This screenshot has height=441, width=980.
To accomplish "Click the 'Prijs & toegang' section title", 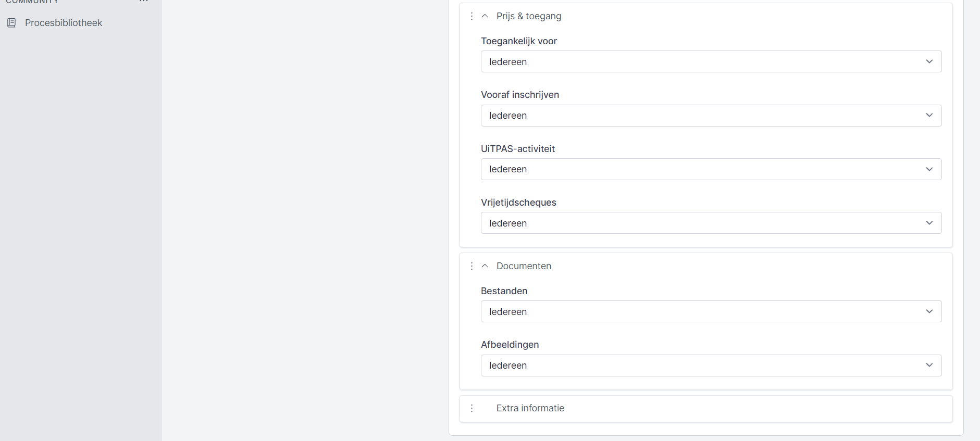I will (528, 16).
